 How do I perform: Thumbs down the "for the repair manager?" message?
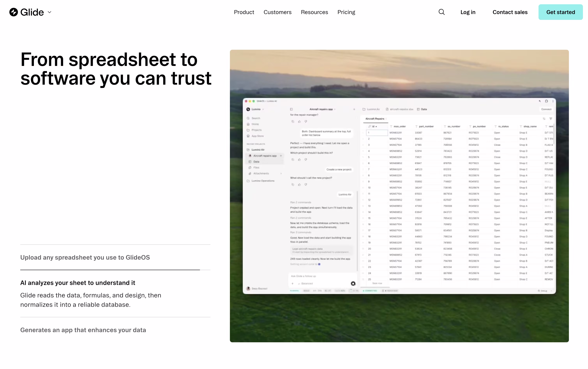click(306, 122)
